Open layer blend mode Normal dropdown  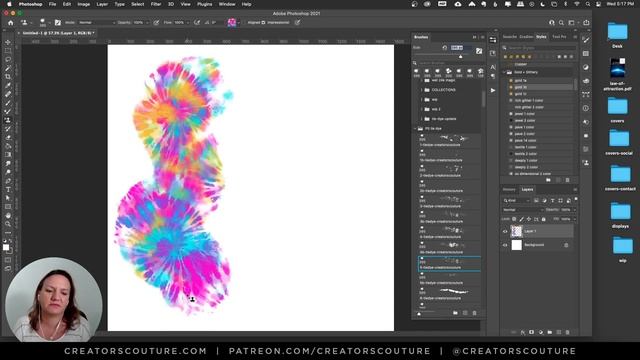tap(523, 210)
